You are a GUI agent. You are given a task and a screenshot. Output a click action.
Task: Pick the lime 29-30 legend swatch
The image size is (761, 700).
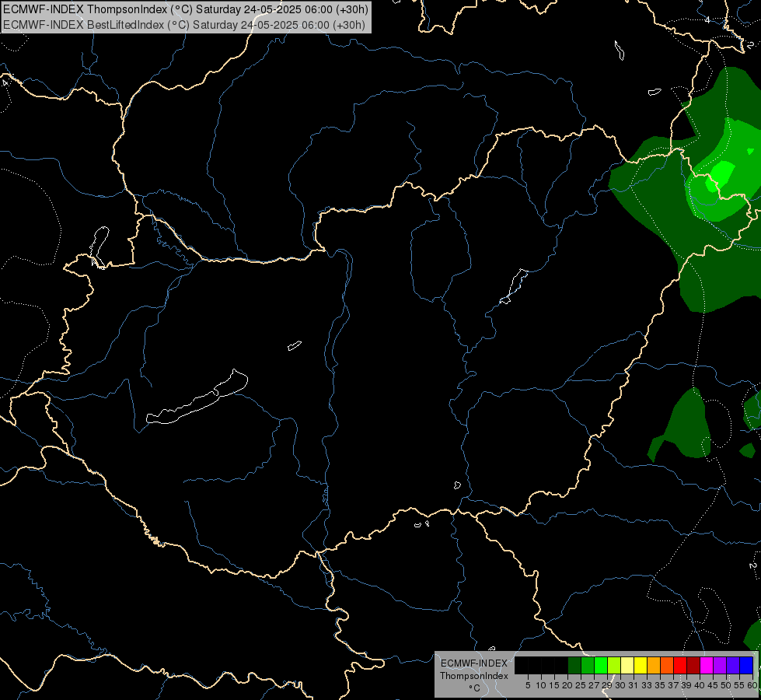(x=614, y=665)
